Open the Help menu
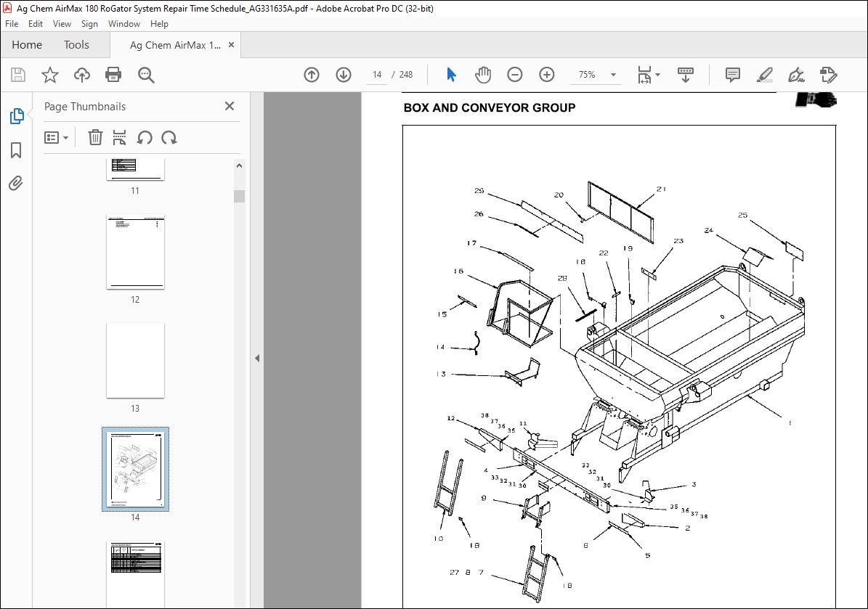The image size is (868, 609). click(159, 24)
